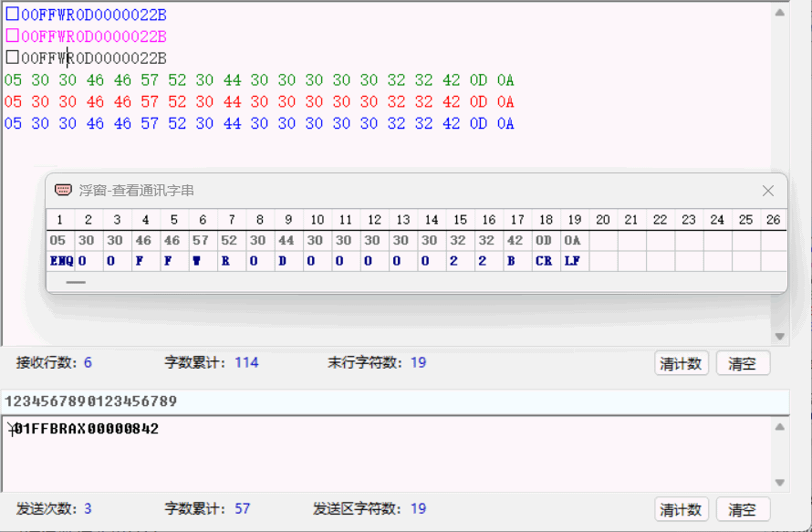Click 清计数 button in the send area

click(681, 509)
